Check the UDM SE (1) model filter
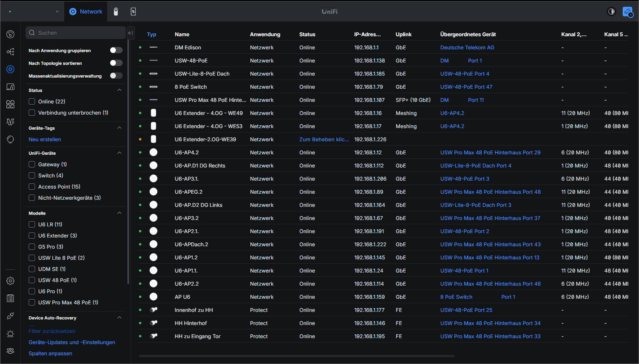 [x=32, y=269]
